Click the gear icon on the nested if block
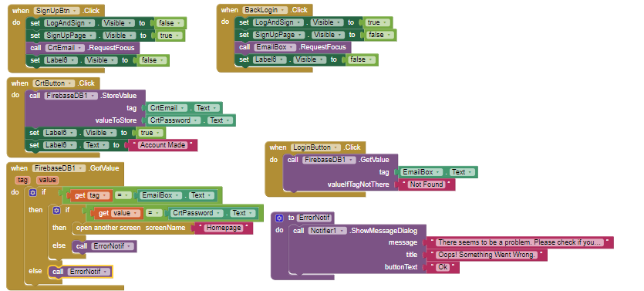Viewport: 644px width, 291px height. (56, 210)
